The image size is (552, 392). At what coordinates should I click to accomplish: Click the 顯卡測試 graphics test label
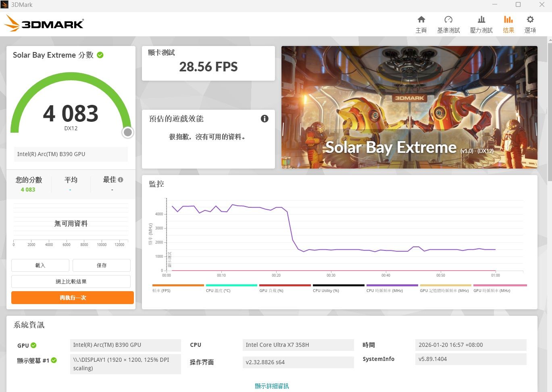(x=162, y=52)
